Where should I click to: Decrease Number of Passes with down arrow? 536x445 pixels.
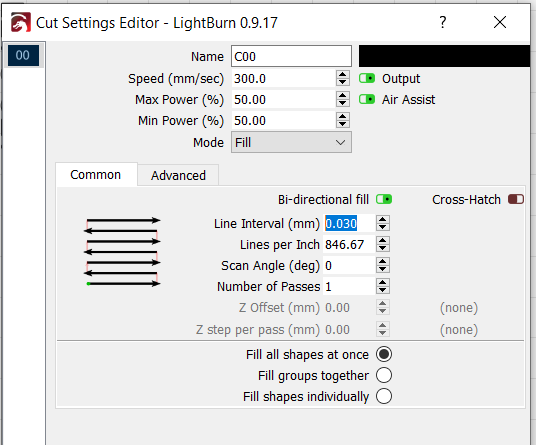[383, 290]
